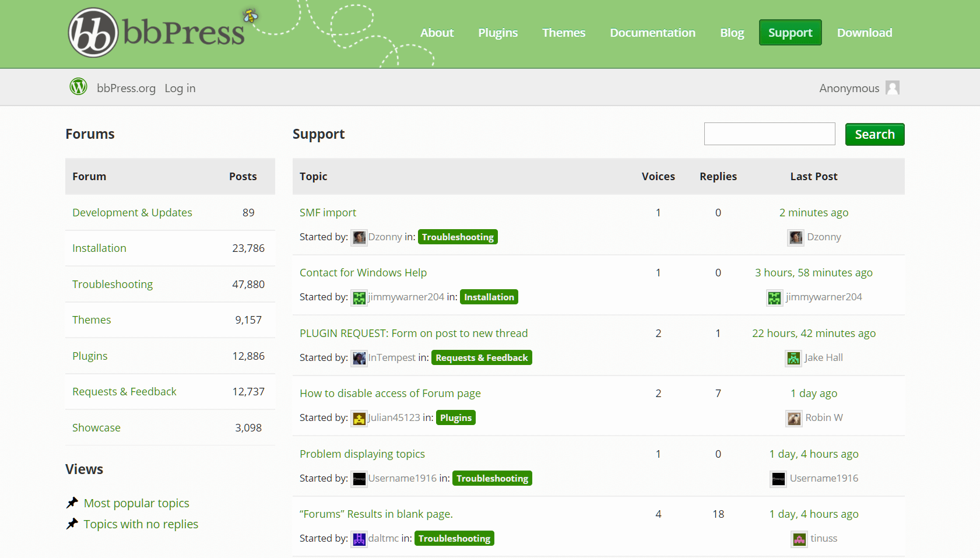Select the Support navigation tab
This screenshot has width=980, height=558.
pos(790,33)
